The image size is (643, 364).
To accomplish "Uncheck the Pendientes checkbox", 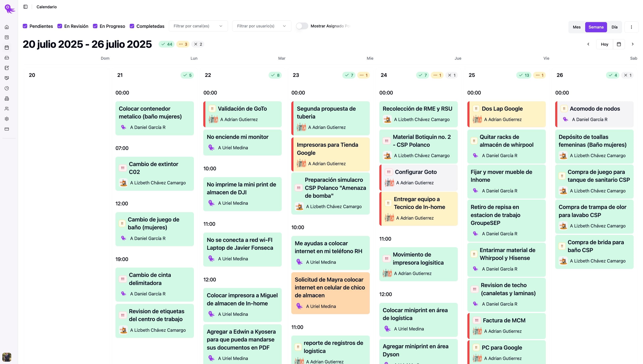I will [25, 26].
